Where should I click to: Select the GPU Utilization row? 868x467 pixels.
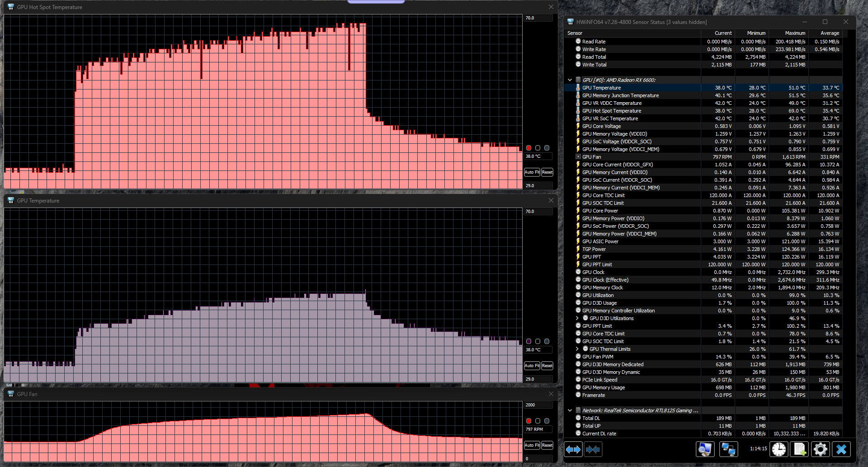tap(703, 295)
